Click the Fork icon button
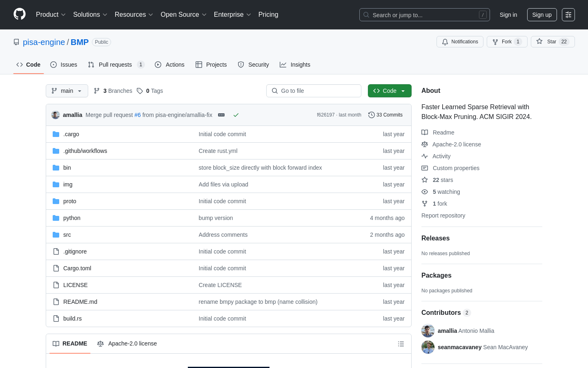588x368 pixels. (495, 42)
